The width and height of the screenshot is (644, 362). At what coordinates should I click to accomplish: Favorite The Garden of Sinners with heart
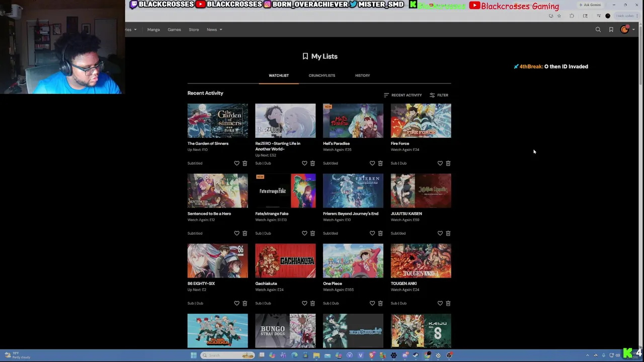237,163
